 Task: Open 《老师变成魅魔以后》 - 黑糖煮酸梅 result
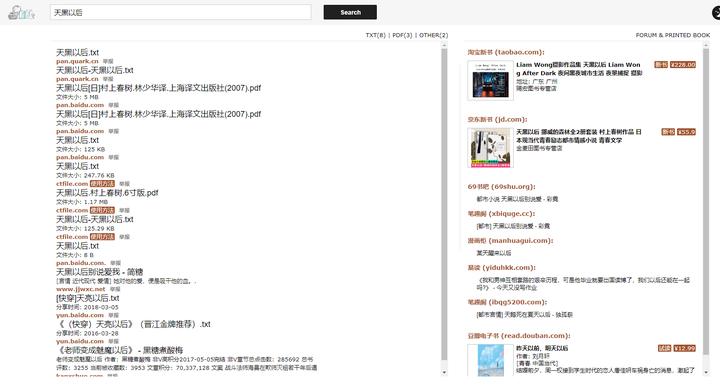119,350
